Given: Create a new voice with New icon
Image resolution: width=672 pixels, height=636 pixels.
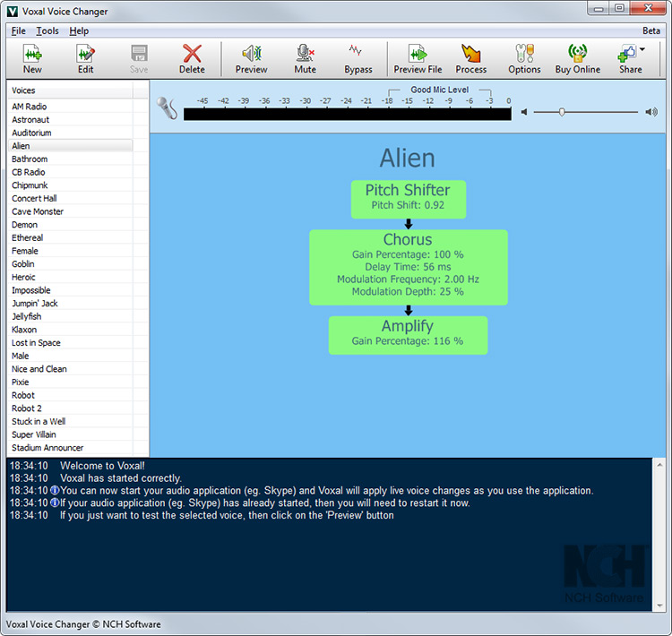Looking at the screenshot, I should point(32,59).
